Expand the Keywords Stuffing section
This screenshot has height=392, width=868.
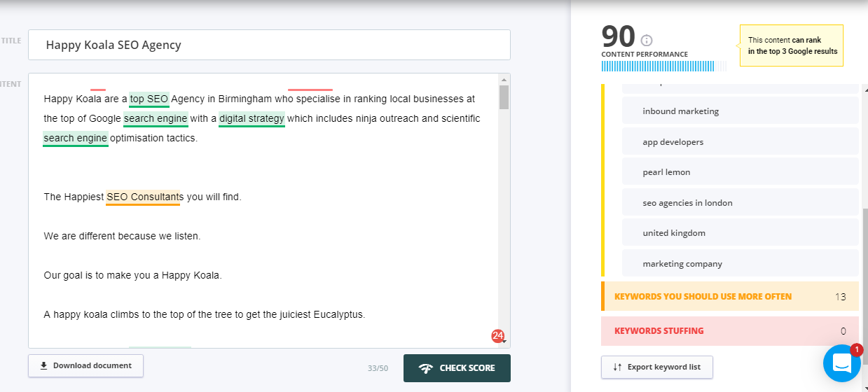pos(730,331)
